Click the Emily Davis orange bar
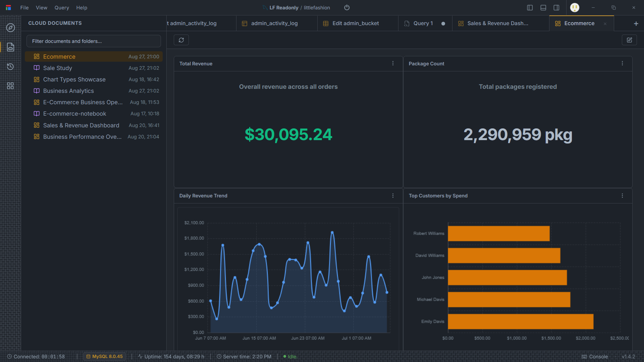 point(521,321)
